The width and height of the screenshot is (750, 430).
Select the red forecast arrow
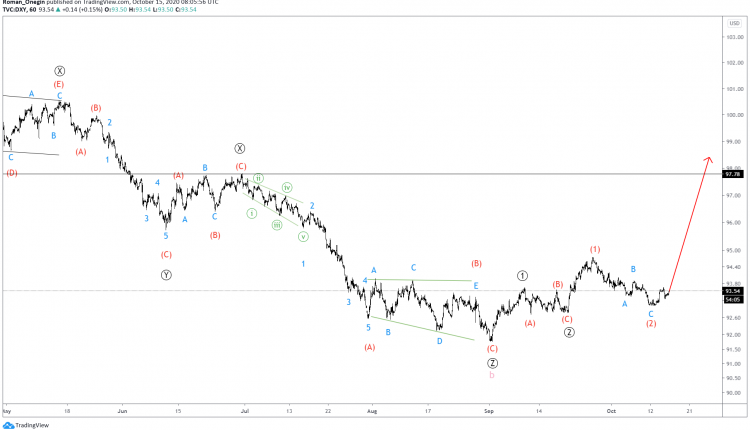coord(690,224)
